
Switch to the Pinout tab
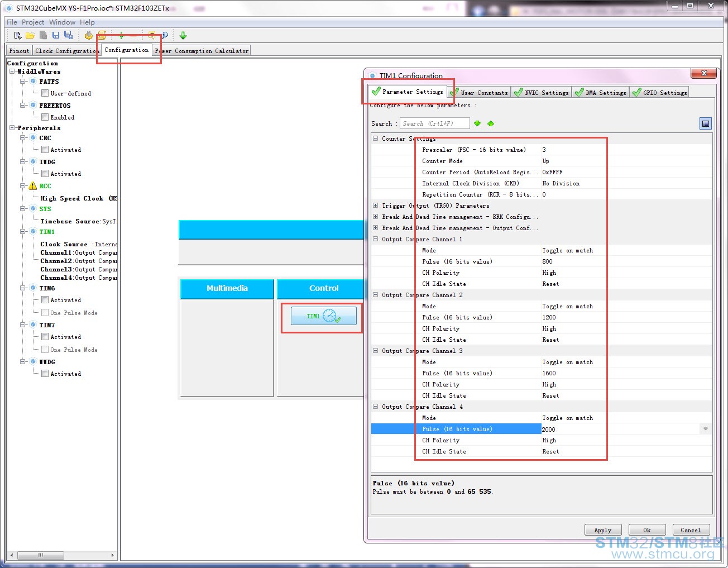[x=19, y=51]
